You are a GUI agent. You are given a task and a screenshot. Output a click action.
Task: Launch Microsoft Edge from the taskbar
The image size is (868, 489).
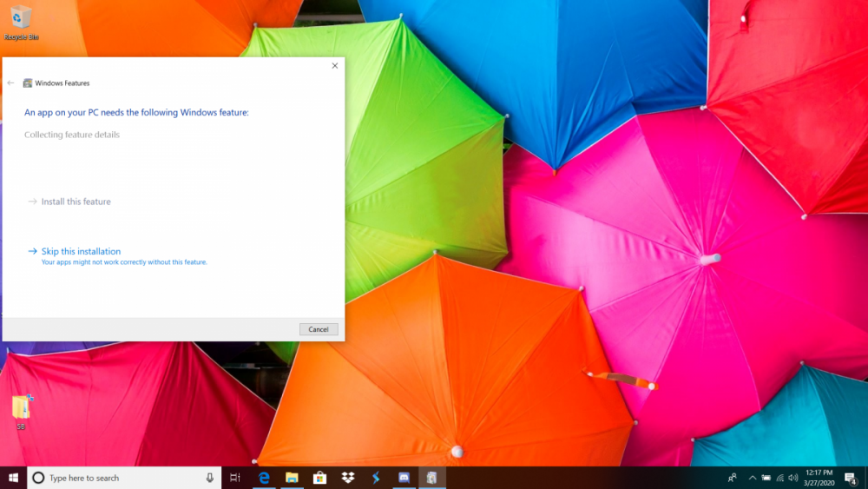click(264, 478)
